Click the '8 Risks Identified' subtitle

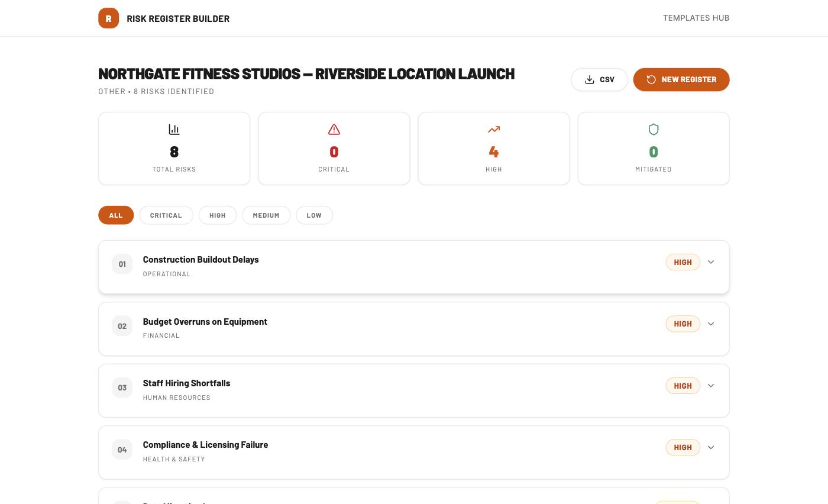174,92
